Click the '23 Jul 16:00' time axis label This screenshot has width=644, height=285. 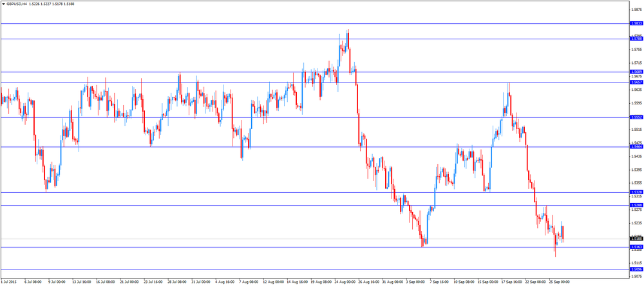pyautogui.click(x=153, y=282)
